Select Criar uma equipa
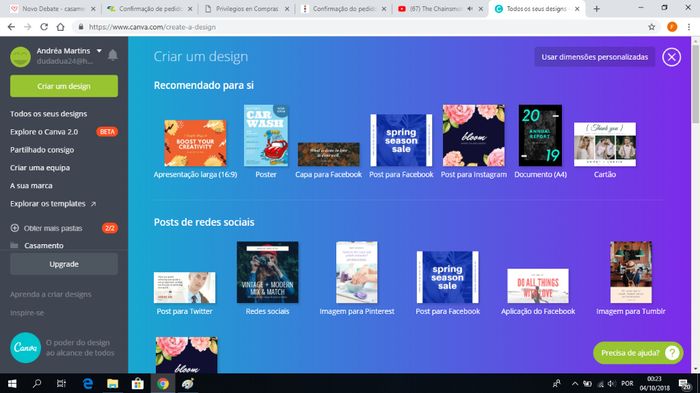This screenshot has width=700, height=393. point(40,167)
